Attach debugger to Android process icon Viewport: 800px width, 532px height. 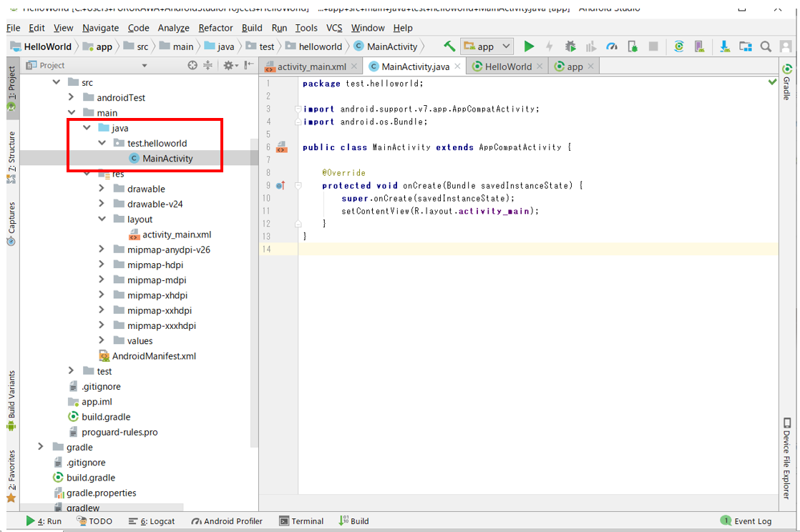pyautogui.click(x=633, y=46)
